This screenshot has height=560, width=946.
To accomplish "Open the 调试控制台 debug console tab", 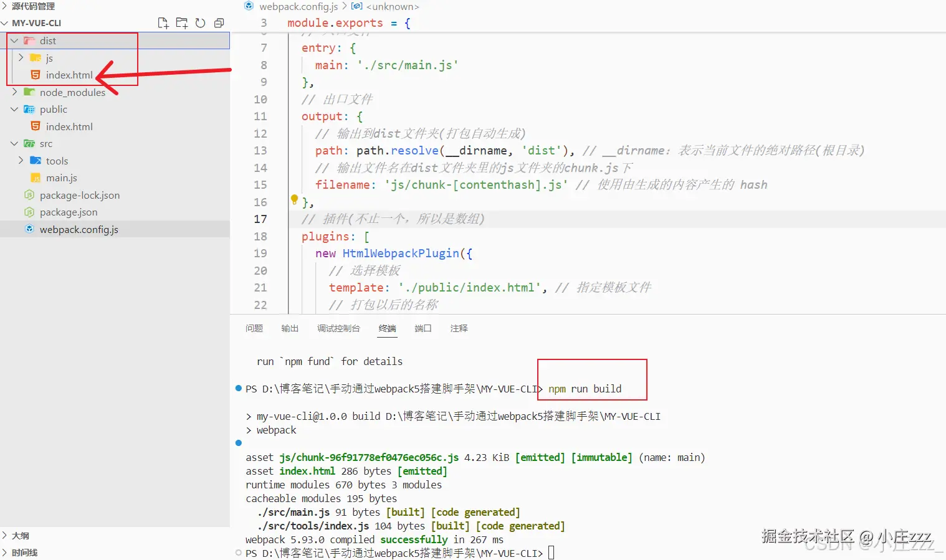I will [x=338, y=328].
